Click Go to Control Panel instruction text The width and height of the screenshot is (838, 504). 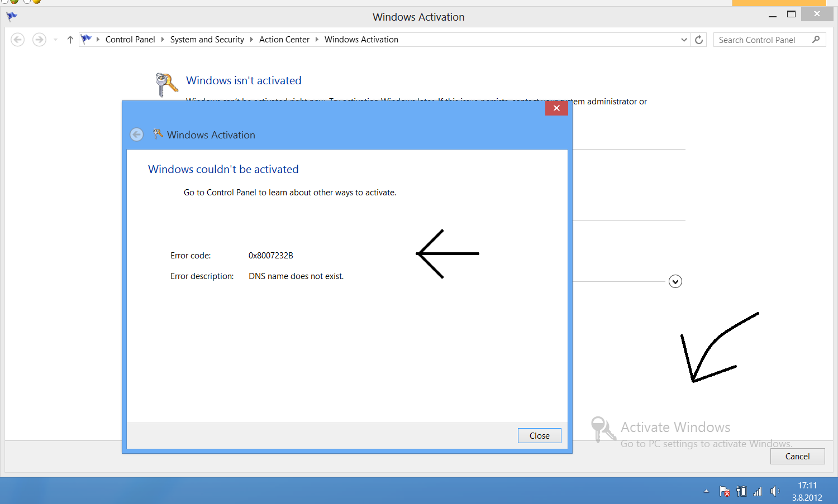coord(290,193)
